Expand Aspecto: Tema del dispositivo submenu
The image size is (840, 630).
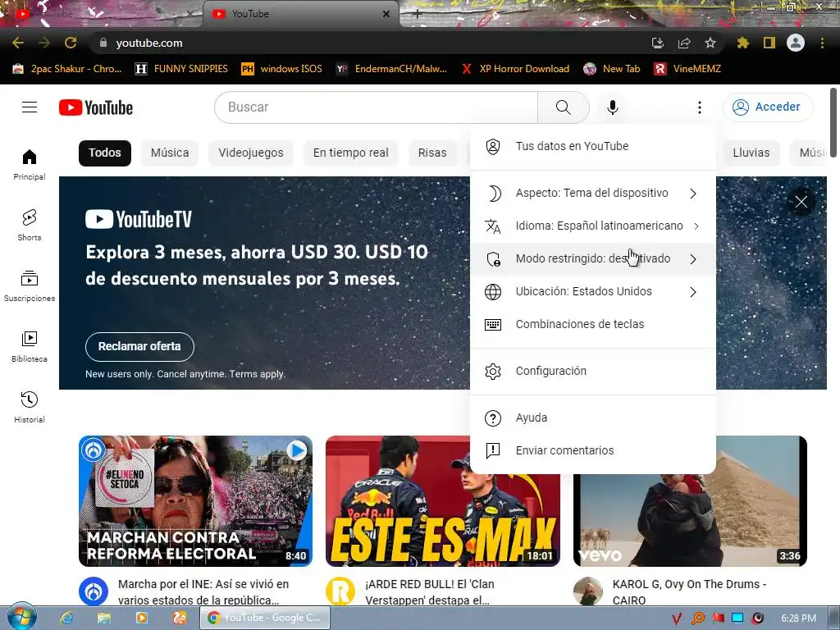(x=592, y=194)
